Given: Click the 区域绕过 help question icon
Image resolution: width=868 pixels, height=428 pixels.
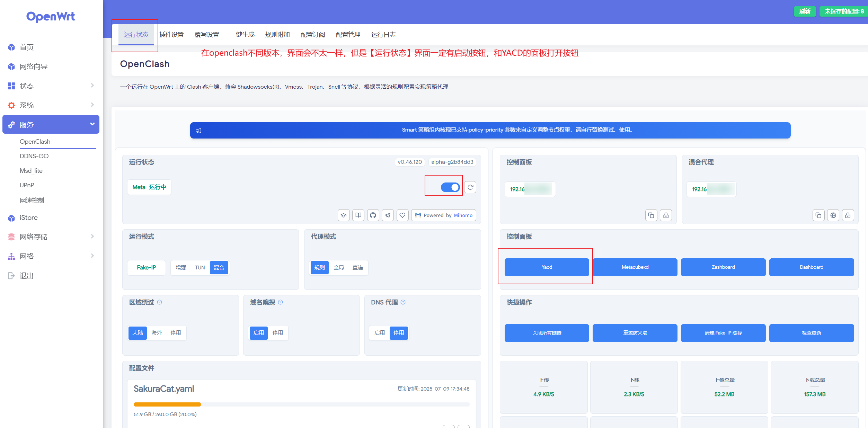Looking at the screenshot, I should tap(160, 302).
